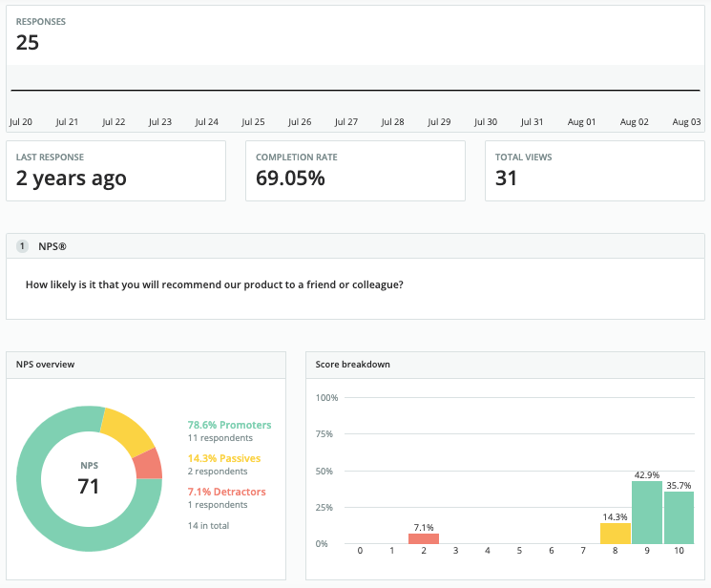Screen dimensions: 711x588
Task: Click the score 0 x-axis label
Action: (360, 551)
